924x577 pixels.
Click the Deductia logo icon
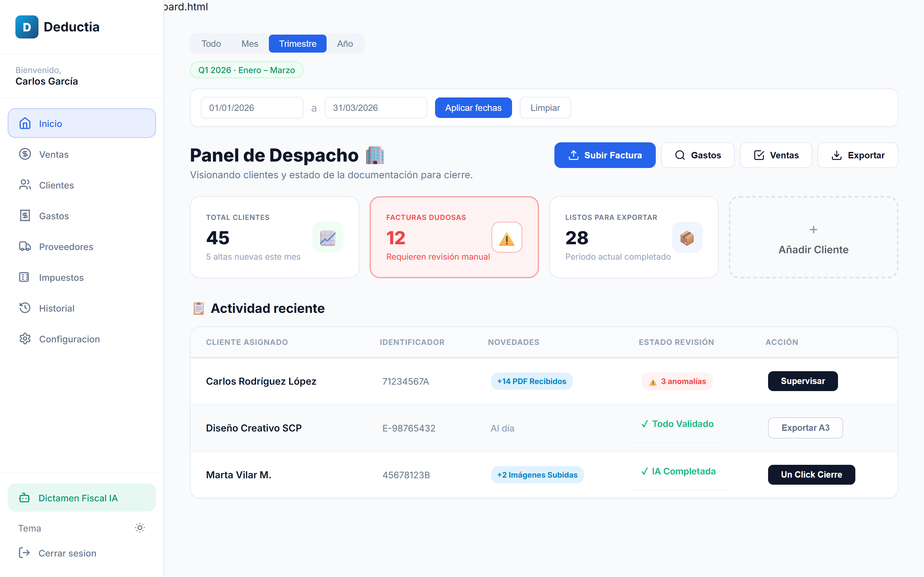27,27
